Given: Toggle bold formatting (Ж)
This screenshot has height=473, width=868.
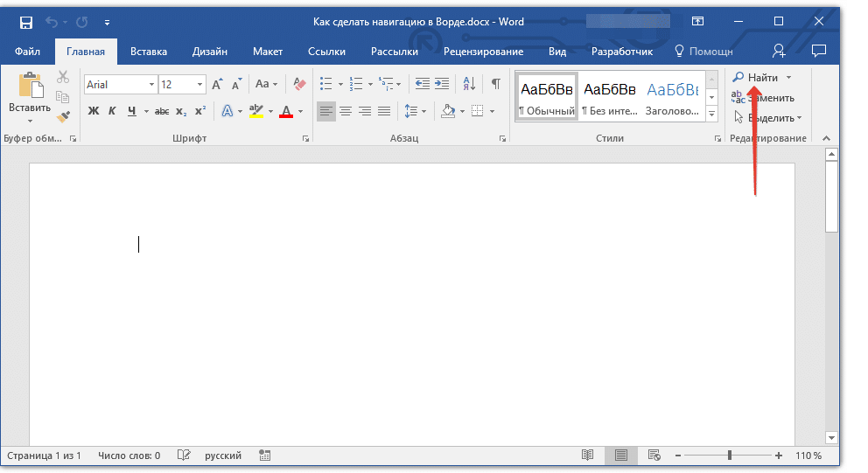Looking at the screenshot, I should 94,111.
